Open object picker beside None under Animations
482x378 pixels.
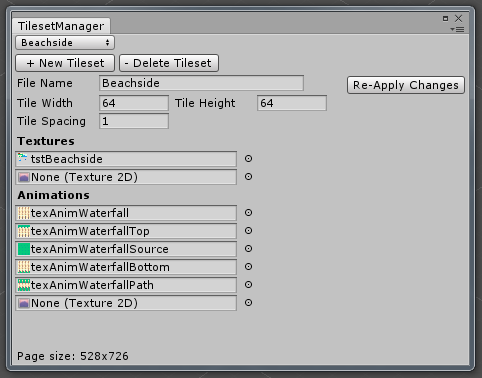(248, 303)
